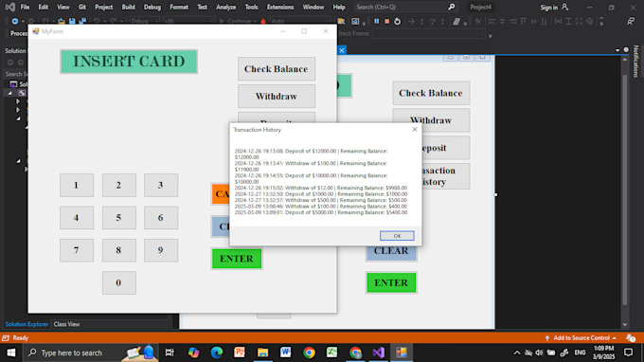Image resolution: width=644 pixels, height=362 pixels.
Task: Click ENTER button in the designer form
Action: [x=391, y=282]
